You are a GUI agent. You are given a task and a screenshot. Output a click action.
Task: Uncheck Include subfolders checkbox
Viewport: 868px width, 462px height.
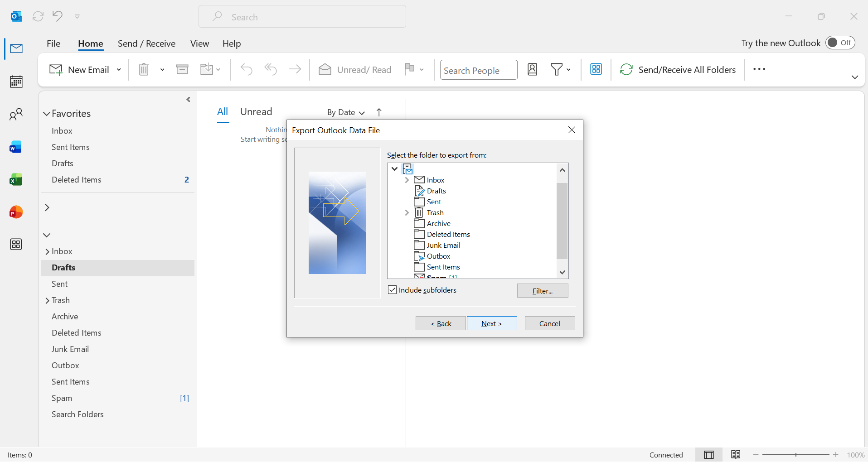pos(393,290)
